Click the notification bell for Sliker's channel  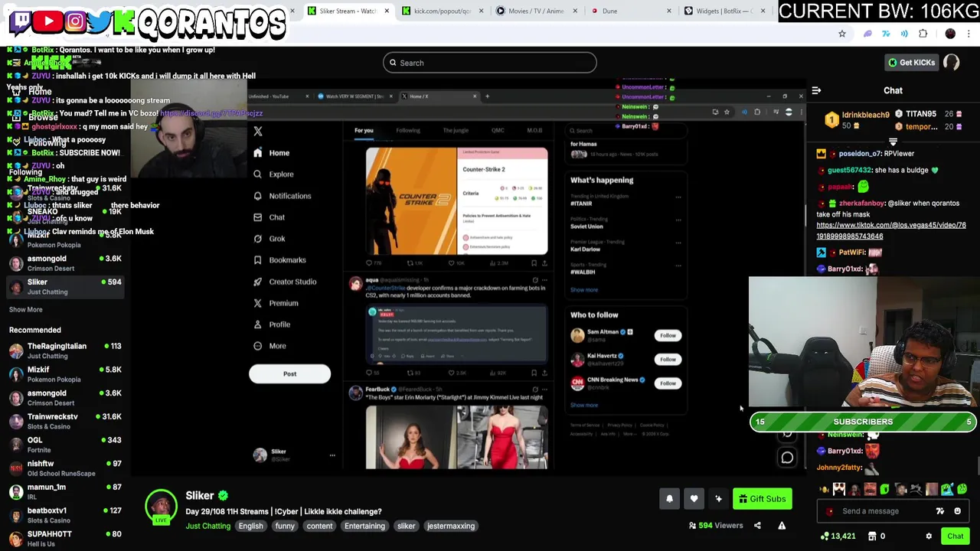click(x=669, y=499)
